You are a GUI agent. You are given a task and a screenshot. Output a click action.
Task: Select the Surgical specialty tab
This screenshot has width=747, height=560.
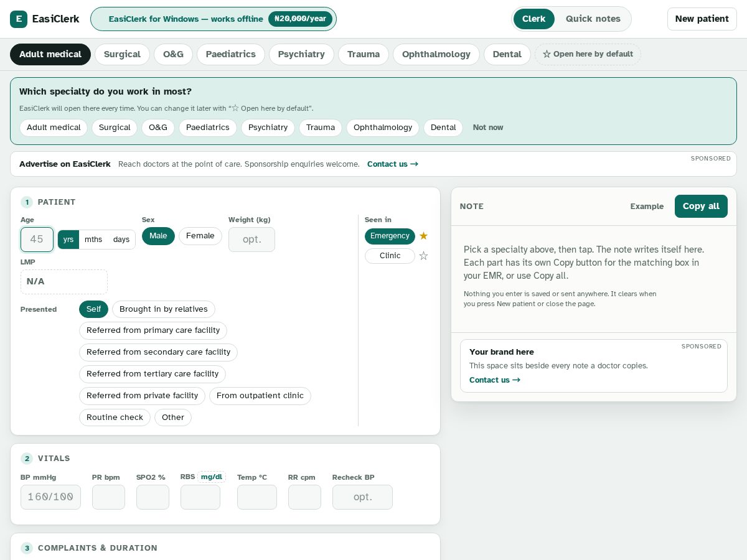coord(122,54)
